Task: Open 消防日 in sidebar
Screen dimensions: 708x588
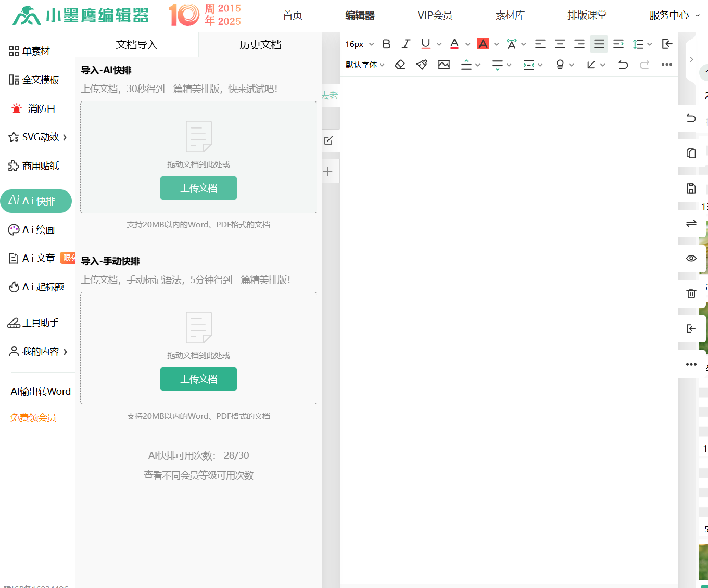Action: pyautogui.click(x=33, y=108)
